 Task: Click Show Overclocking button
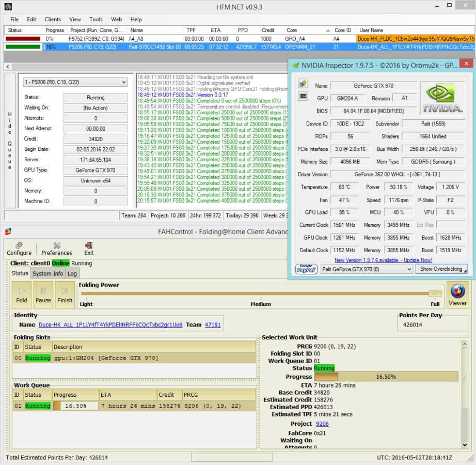[x=441, y=269]
